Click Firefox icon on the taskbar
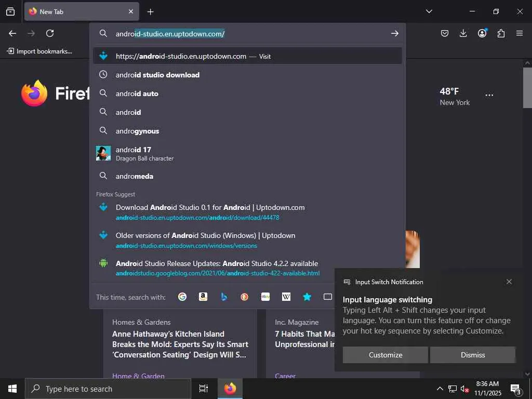Image resolution: width=532 pixels, height=399 pixels. [x=230, y=389]
